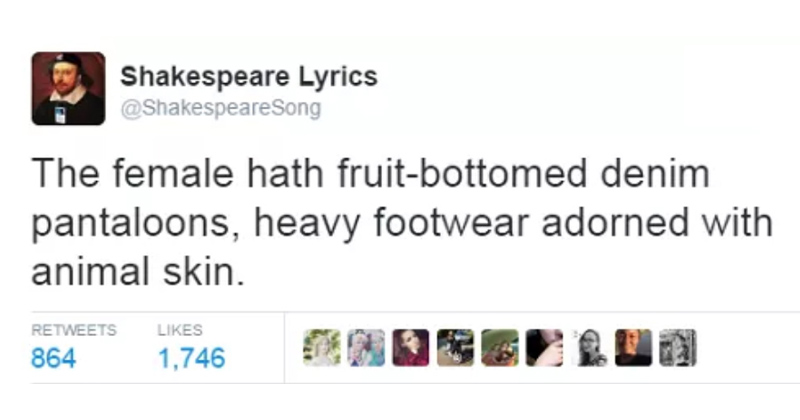Open sixth liker avatar, the dark photo

[545, 347]
